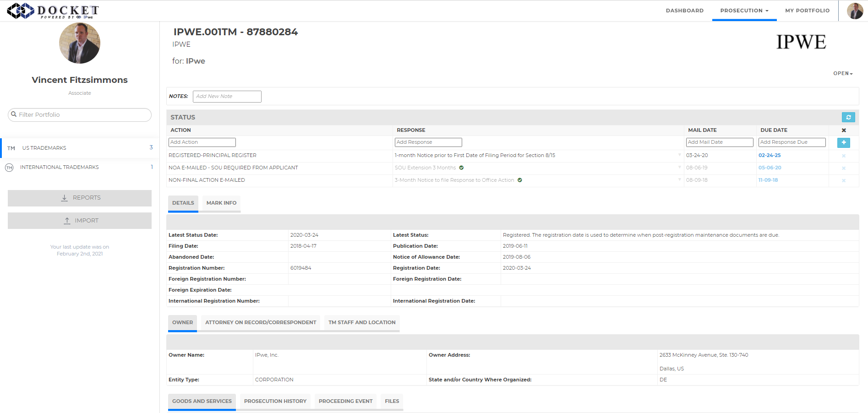Toggle the check beside 3-Month Notice response
The width and height of the screenshot is (868, 413).
520,180
